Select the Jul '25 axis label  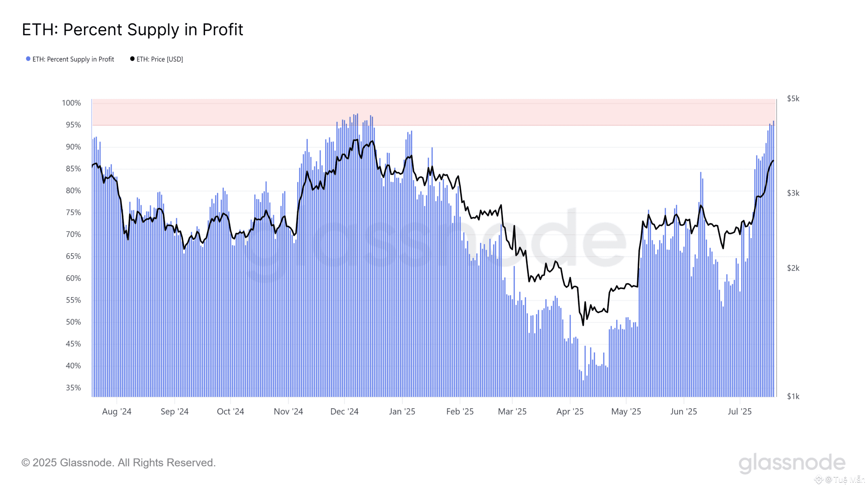point(739,411)
